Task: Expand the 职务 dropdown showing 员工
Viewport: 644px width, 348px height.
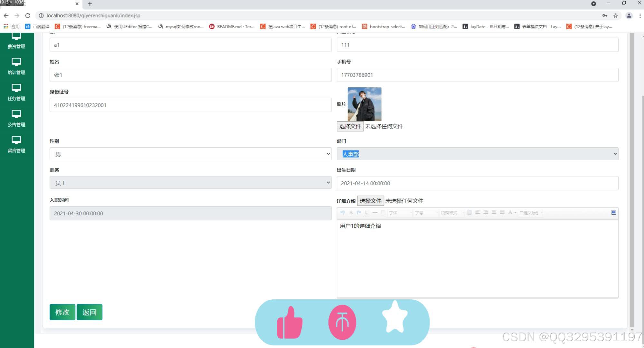Action: point(191,183)
